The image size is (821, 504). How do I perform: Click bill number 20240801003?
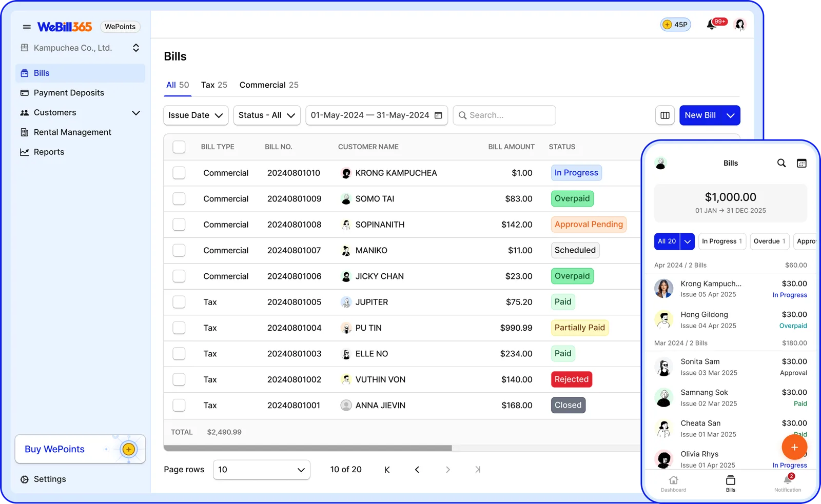[295, 354]
